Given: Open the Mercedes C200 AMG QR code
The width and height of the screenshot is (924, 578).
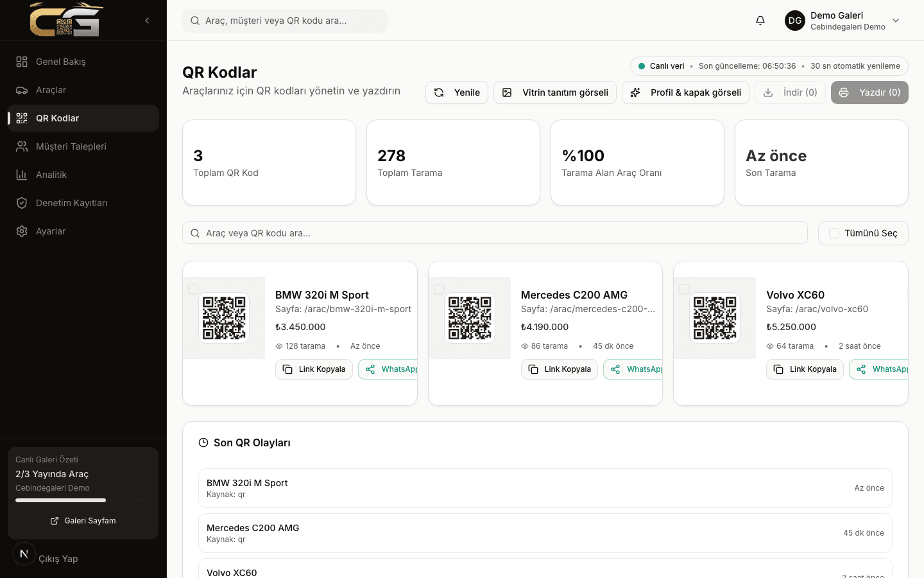Looking at the screenshot, I should 470,318.
